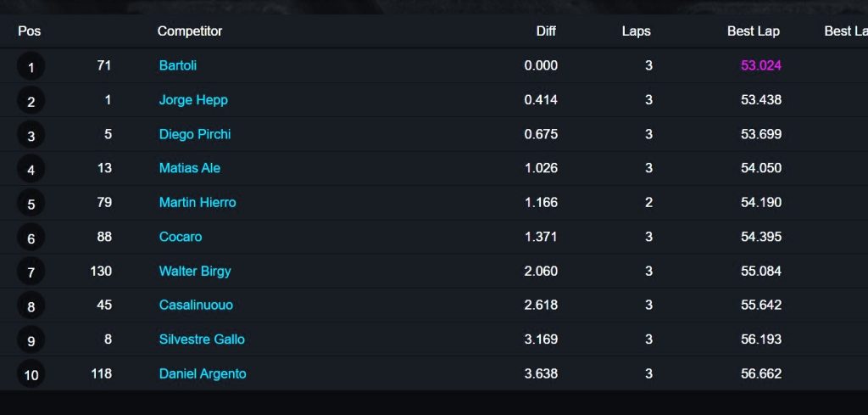Sort by the Laps column header
Viewport: 868px width, 415px height.
636,31
